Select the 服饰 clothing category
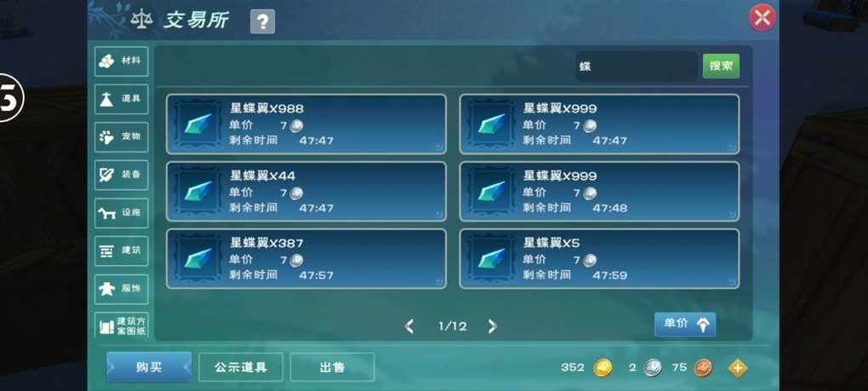This screenshot has width=868, height=391. click(x=121, y=289)
